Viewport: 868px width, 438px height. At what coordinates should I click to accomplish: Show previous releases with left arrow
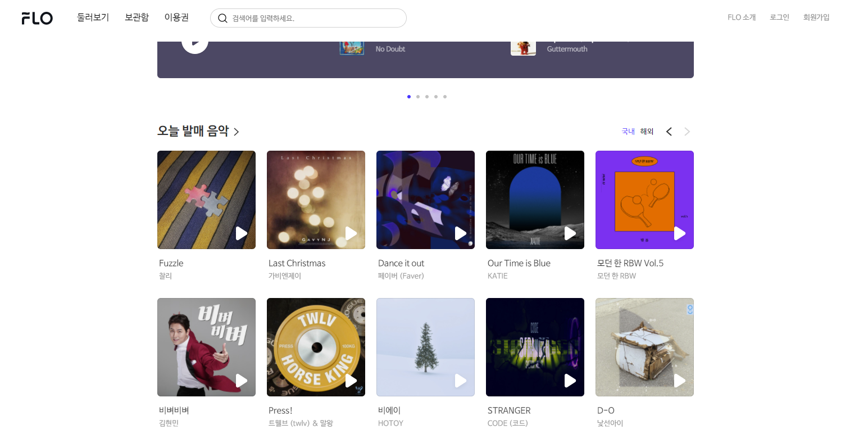[x=669, y=132]
